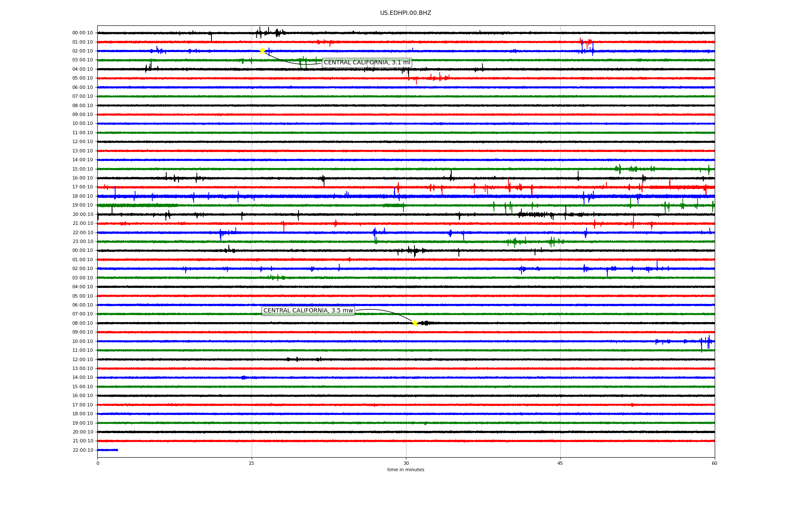Select the CENTRAL CALIFORNIA, 3.1 ml annotation
The height and width of the screenshot is (508, 812).
click(x=367, y=63)
